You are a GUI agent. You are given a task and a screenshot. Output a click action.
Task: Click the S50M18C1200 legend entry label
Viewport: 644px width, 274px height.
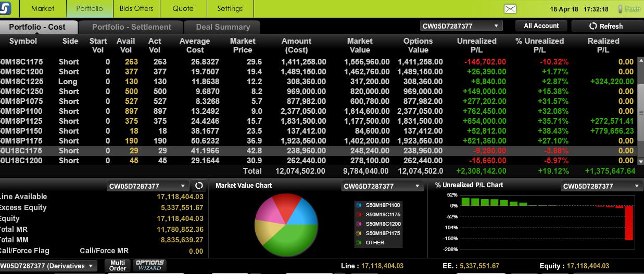coord(383,224)
